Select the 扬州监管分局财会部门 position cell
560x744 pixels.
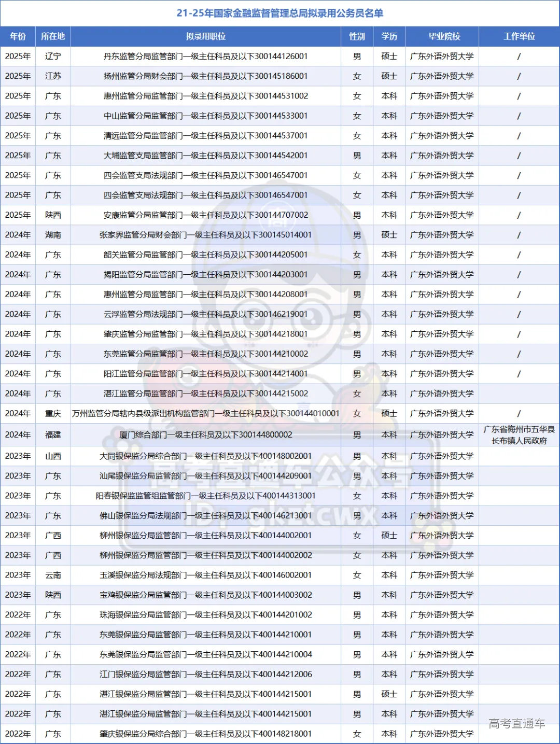pos(205,76)
